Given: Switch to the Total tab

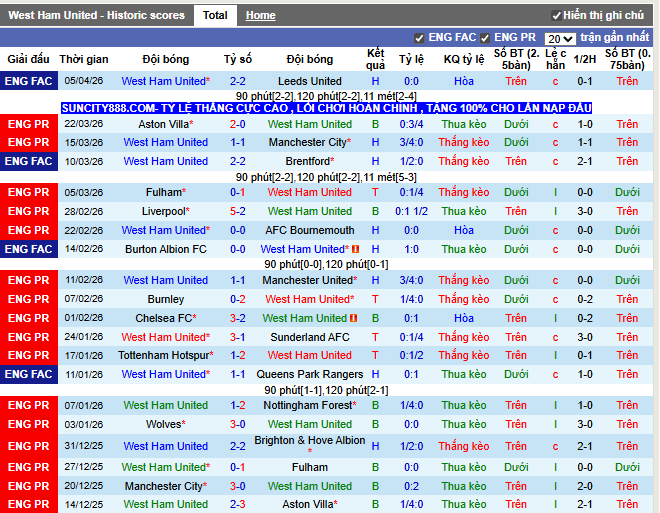Looking at the screenshot, I should coord(214,15).
